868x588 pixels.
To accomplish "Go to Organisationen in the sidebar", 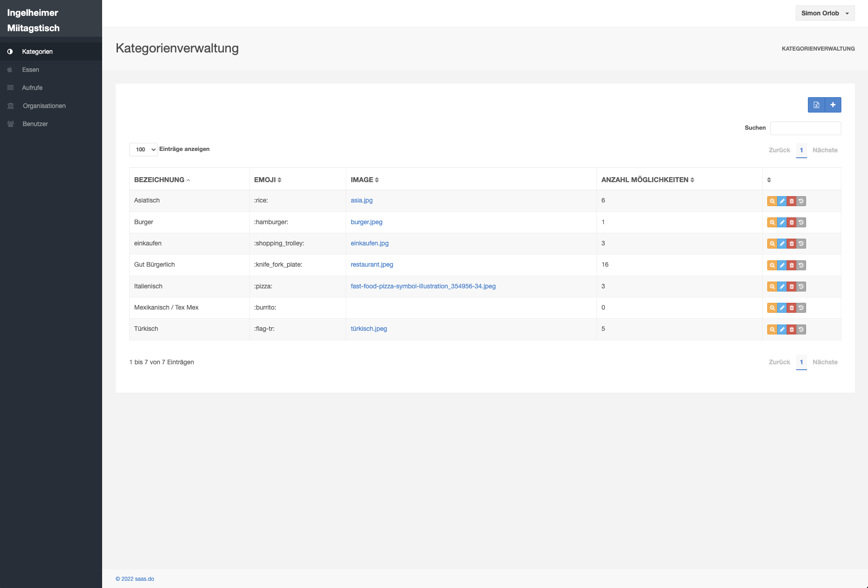I will (44, 106).
